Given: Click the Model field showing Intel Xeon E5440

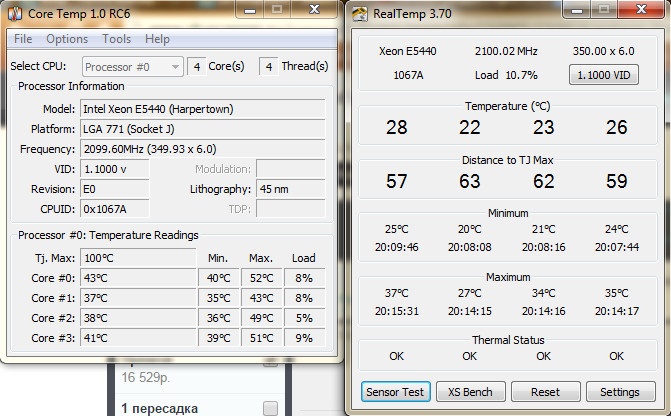Looking at the screenshot, I should click(202, 109).
